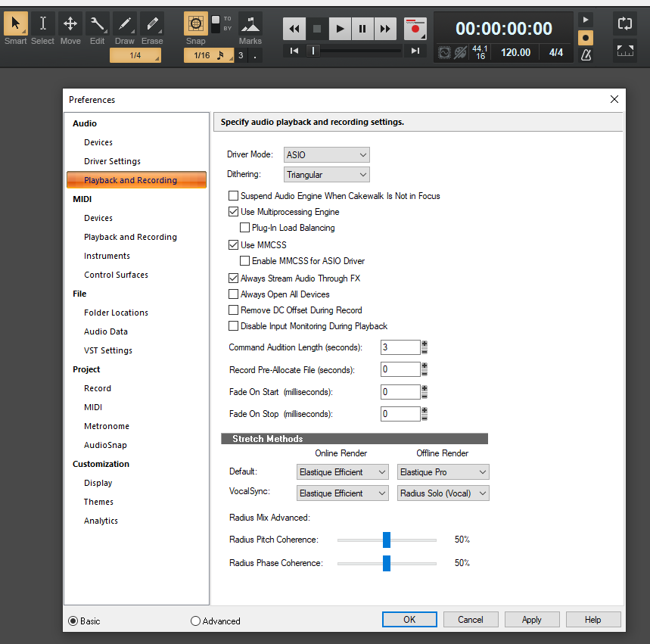
Task: Open VocalSync Online Render dropdown
Action: (343, 493)
